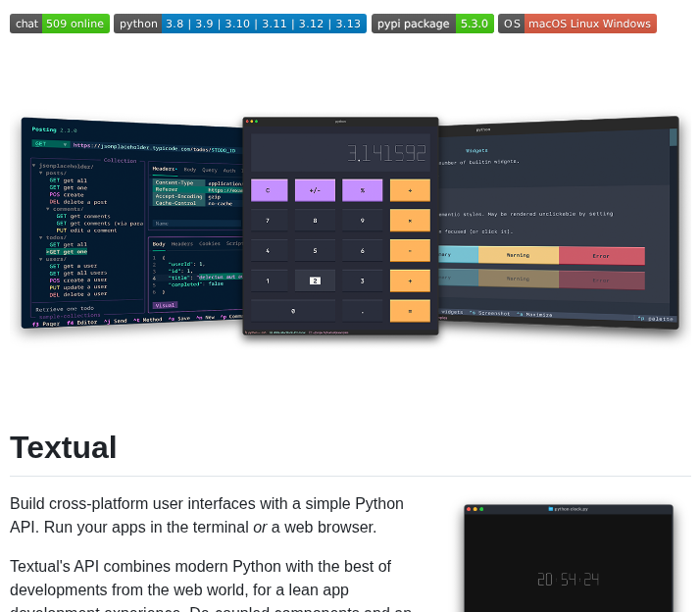Click the highlighted 2 key on calculator

[315, 280]
